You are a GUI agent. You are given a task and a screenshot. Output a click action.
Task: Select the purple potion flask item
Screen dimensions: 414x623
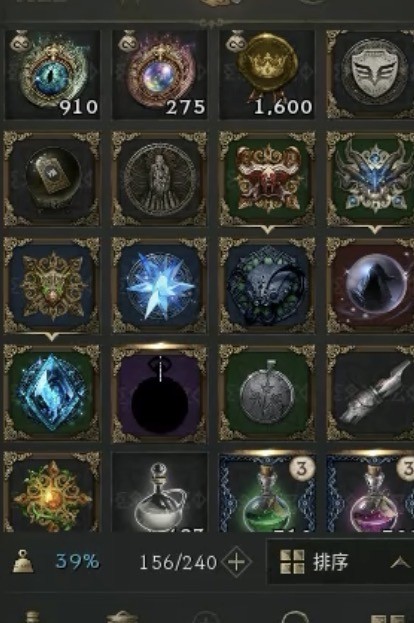[370, 493]
